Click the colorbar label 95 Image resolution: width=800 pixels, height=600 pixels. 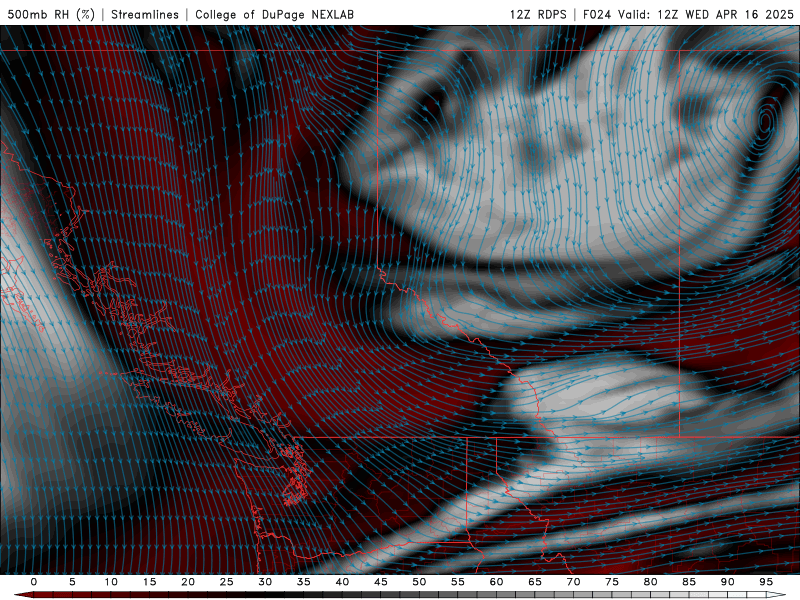pos(766,582)
